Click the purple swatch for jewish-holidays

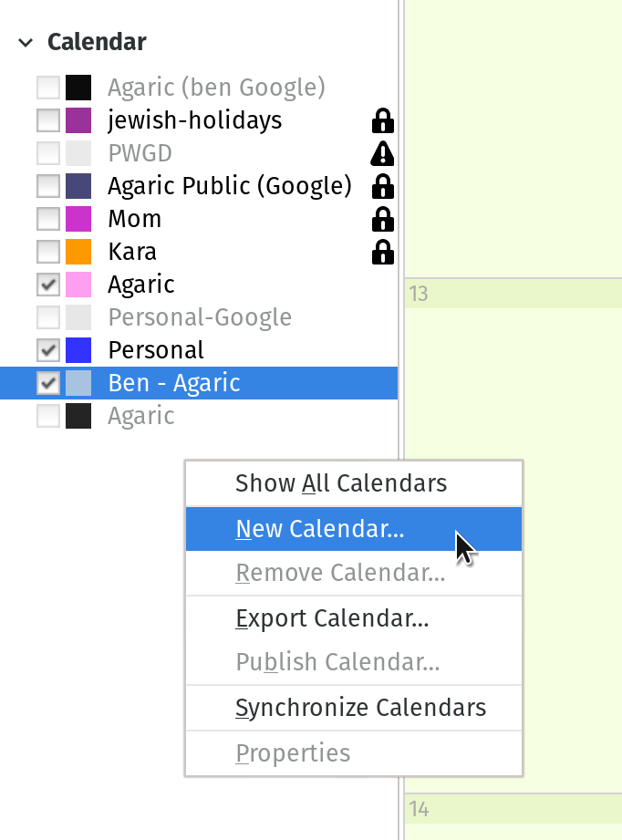point(80,119)
